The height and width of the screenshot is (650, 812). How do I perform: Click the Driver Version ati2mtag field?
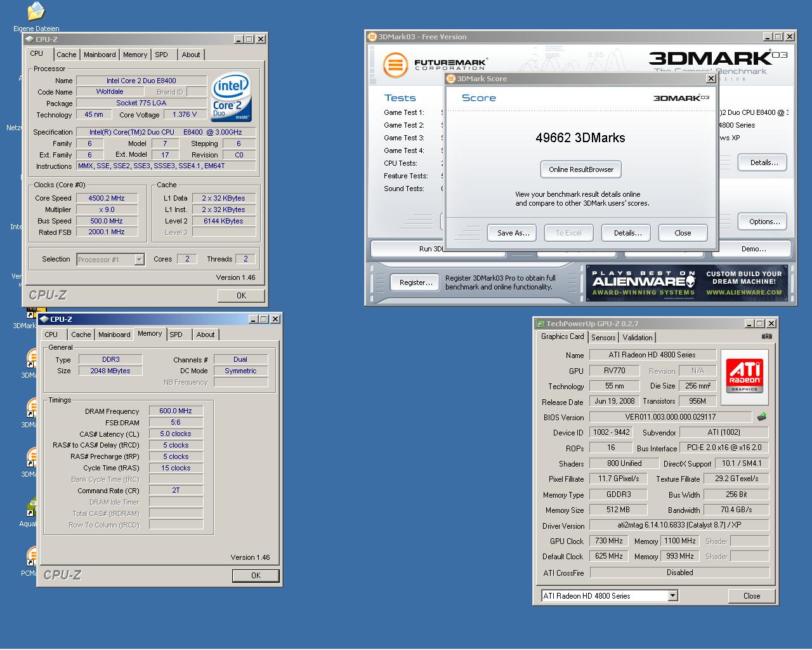[x=679, y=525]
